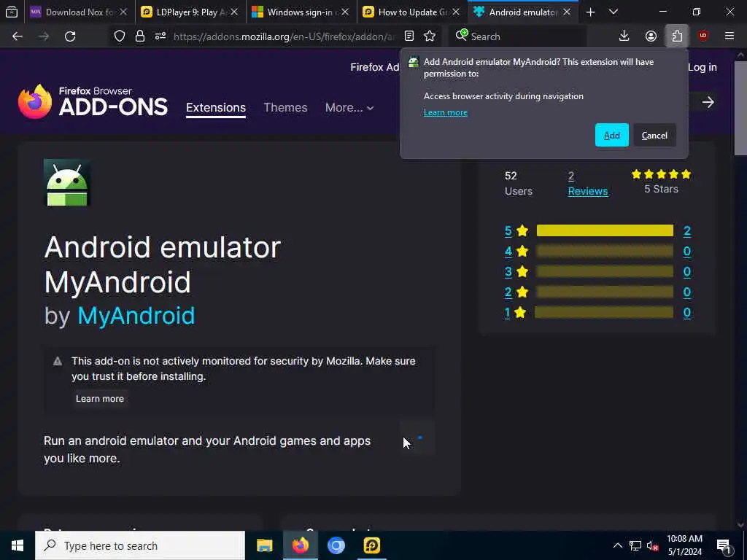The height and width of the screenshot is (560, 747).
Task: Open the Extensions puzzle-piece icon
Action: 677,36
